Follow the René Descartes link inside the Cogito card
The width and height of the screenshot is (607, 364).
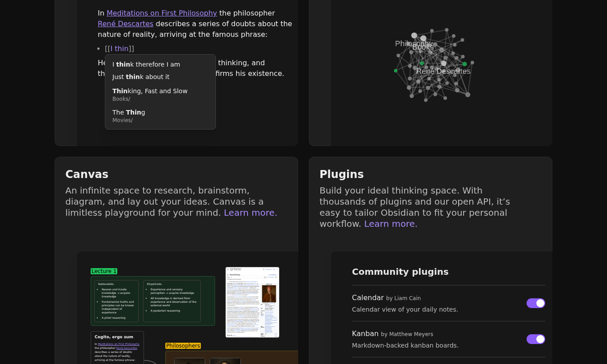(x=127, y=348)
